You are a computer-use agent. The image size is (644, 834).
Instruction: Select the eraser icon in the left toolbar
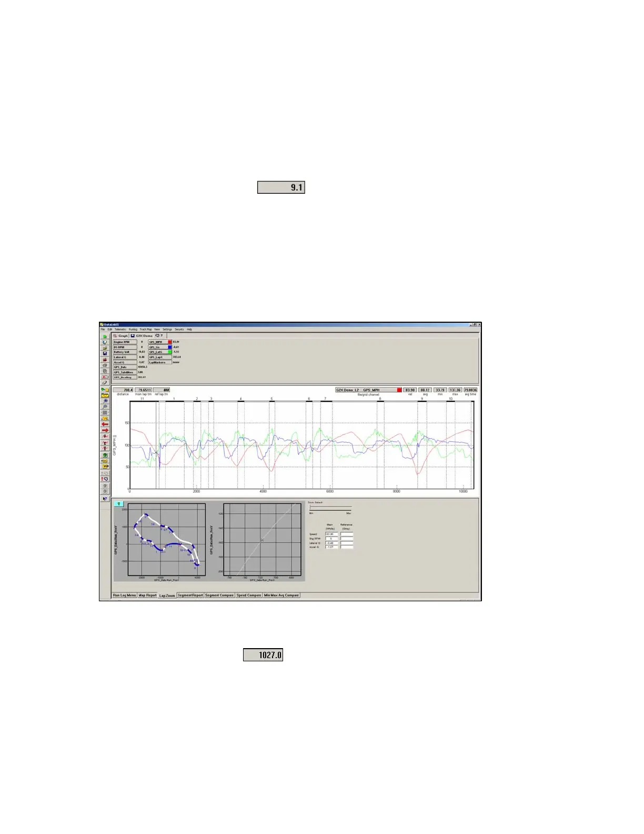click(x=105, y=383)
